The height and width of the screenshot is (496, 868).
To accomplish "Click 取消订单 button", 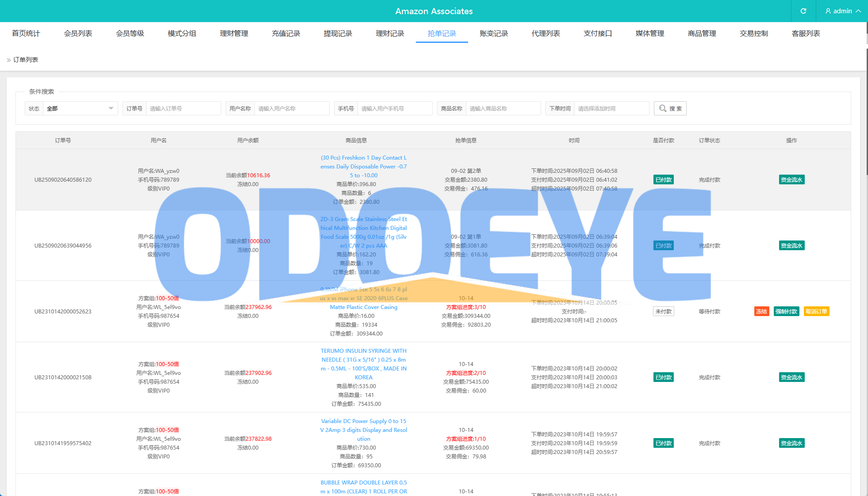I will (x=816, y=311).
